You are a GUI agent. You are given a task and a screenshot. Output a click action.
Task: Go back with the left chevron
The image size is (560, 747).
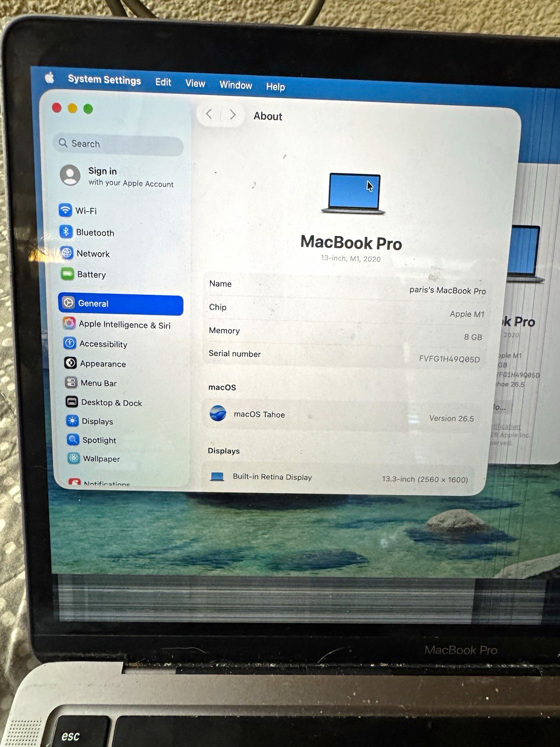209,114
